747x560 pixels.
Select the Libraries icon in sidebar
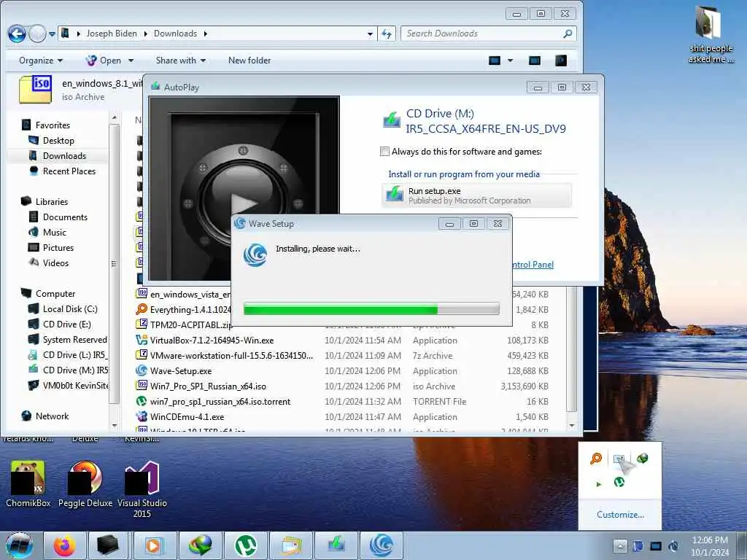(x=26, y=201)
